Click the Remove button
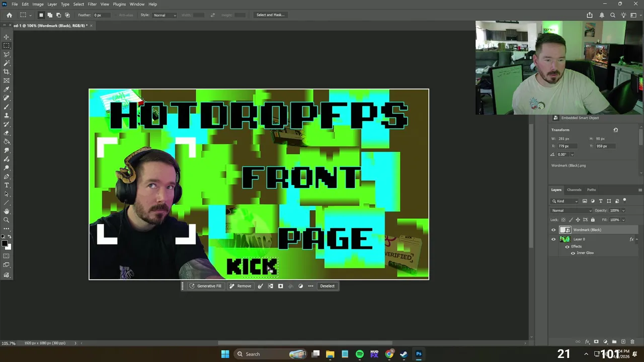 [240, 286]
